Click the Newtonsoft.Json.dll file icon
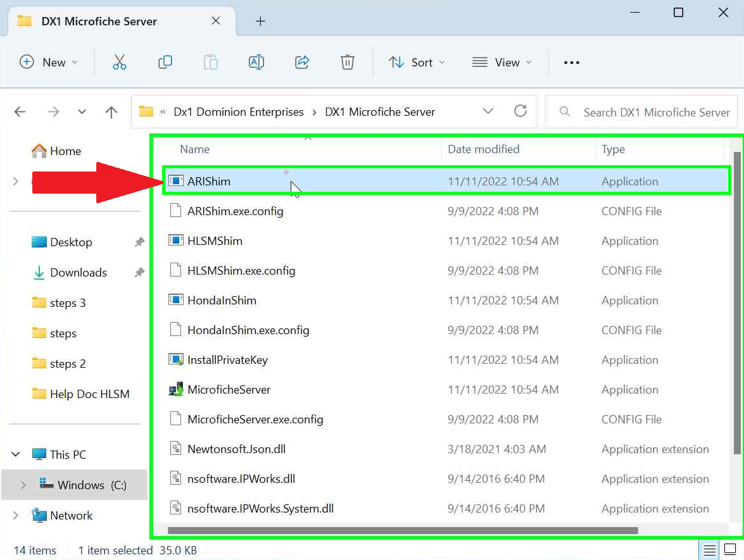 [x=176, y=449]
